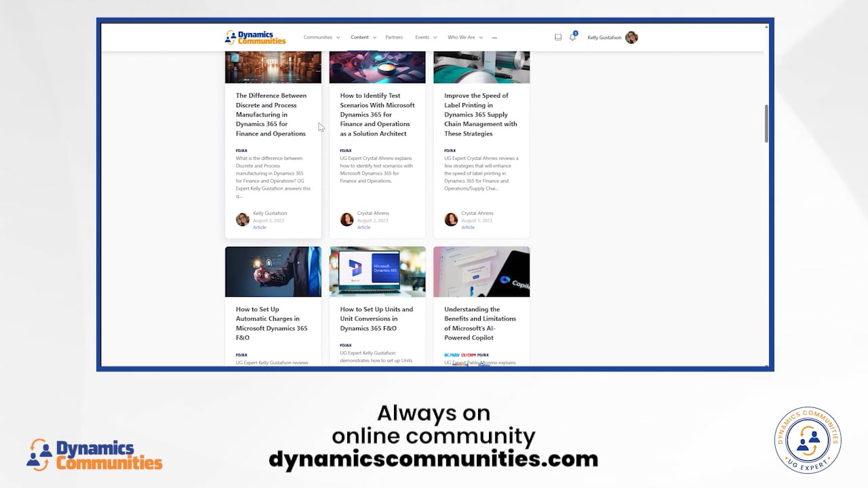Click Kelly Gustafson's profile avatar
868x488 pixels.
[631, 37]
